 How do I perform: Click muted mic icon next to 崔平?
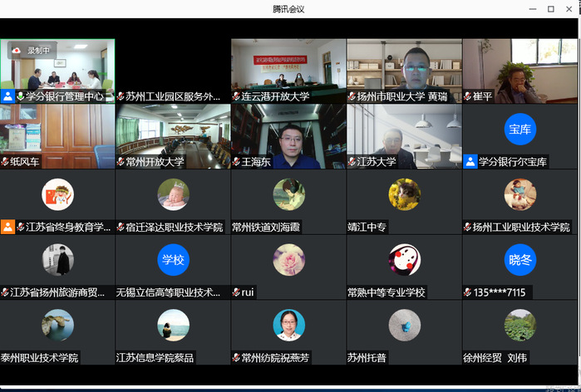coord(467,96)
